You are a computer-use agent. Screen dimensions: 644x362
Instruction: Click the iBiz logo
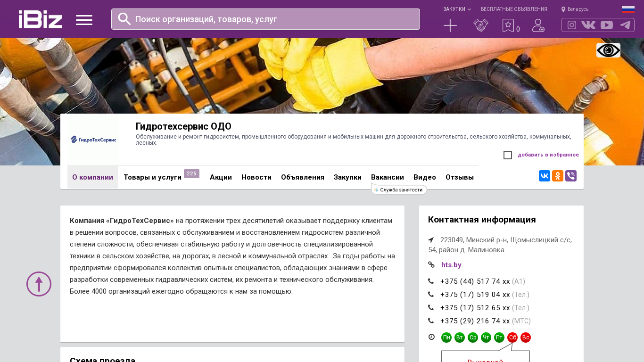click(x=40, y=19)
